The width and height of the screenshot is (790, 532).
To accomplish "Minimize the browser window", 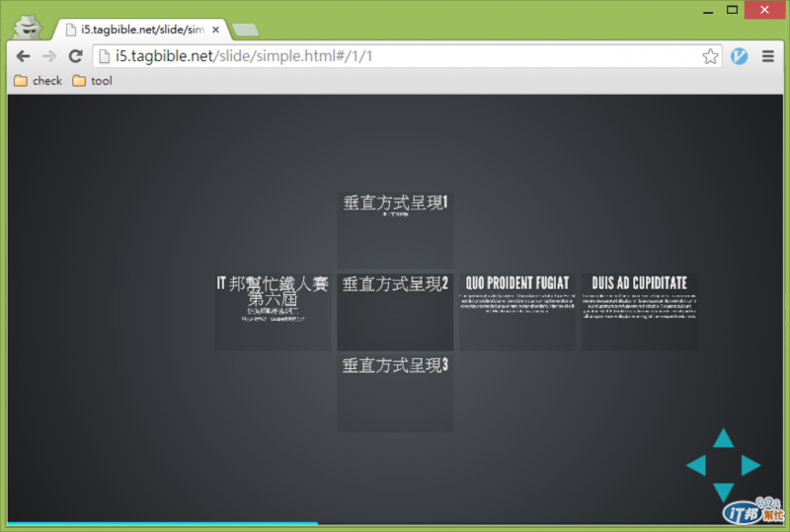I will click(x=708, y=11).
